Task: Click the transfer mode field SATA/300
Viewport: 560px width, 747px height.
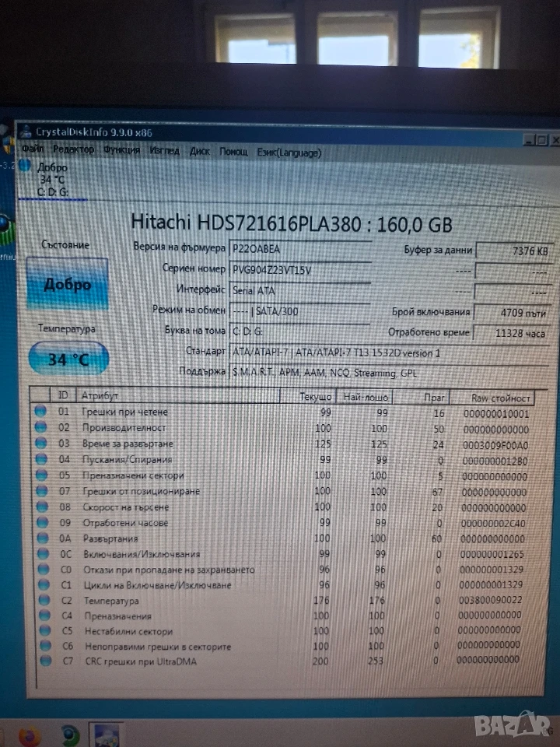Action: tap(300, 311)
